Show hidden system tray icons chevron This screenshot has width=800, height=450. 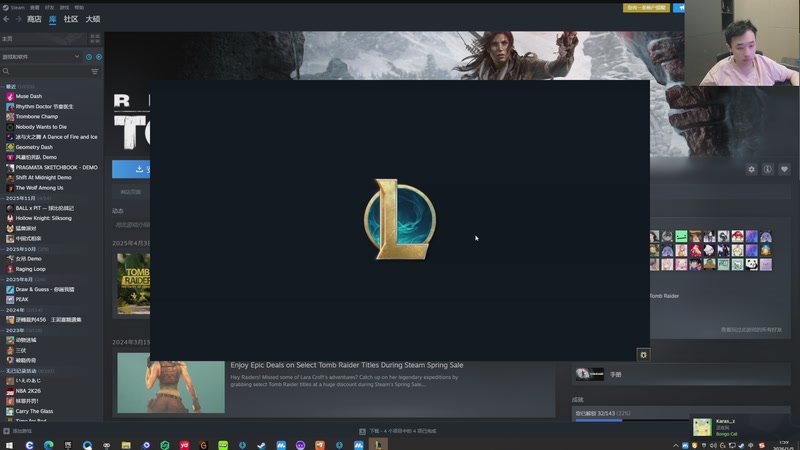676,445
